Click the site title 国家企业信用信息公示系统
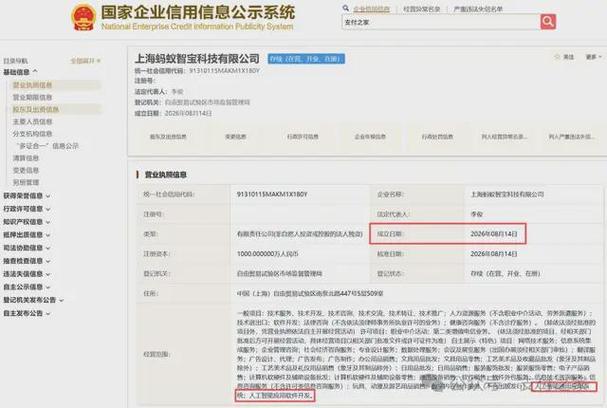Viewport: 607px width, 408px height. tap(198, 13)
